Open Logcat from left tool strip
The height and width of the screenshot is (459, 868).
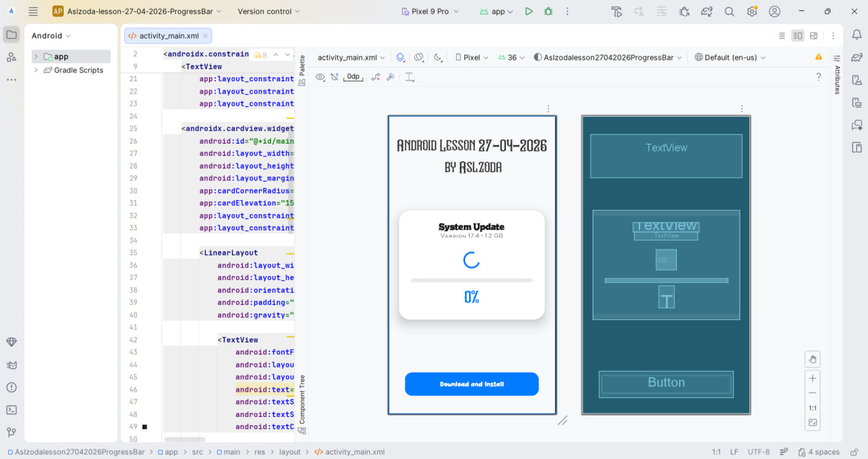click(x=12, y=365)
